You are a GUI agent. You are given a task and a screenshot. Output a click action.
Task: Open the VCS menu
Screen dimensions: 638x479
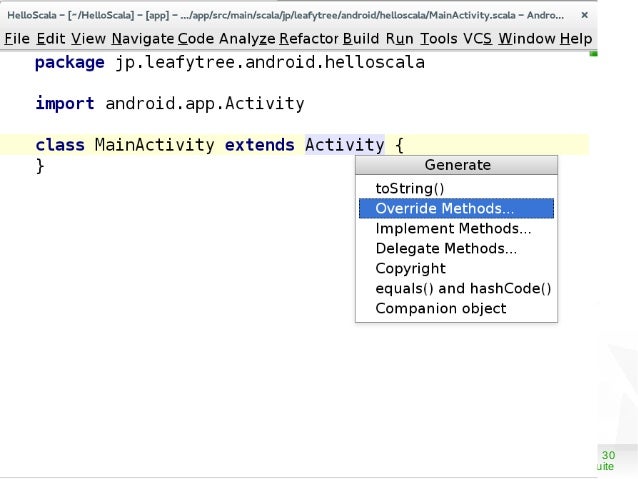(x=478, y=39)
